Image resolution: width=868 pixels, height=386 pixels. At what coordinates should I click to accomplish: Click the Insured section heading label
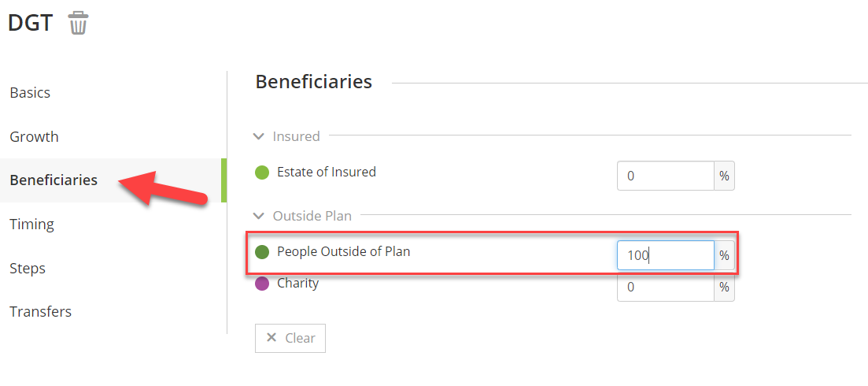click(296, 136)
